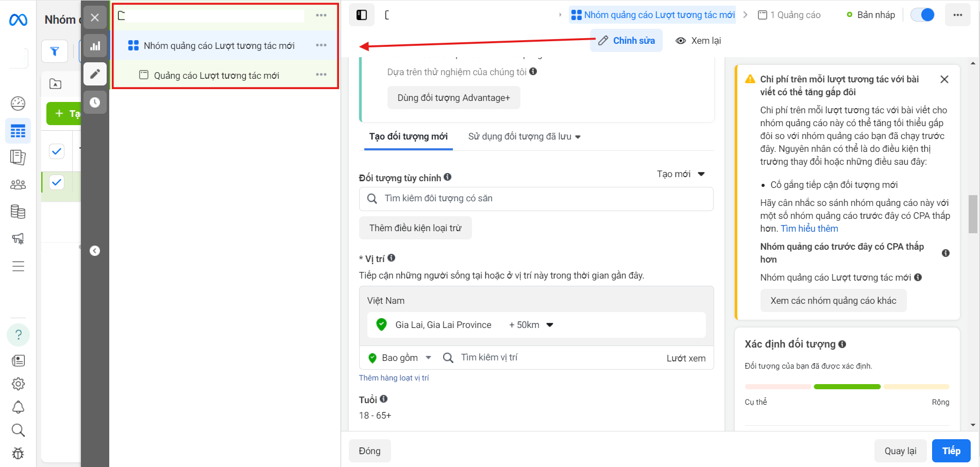Click the audience definition gauge bar

click(x=847, y=387)
